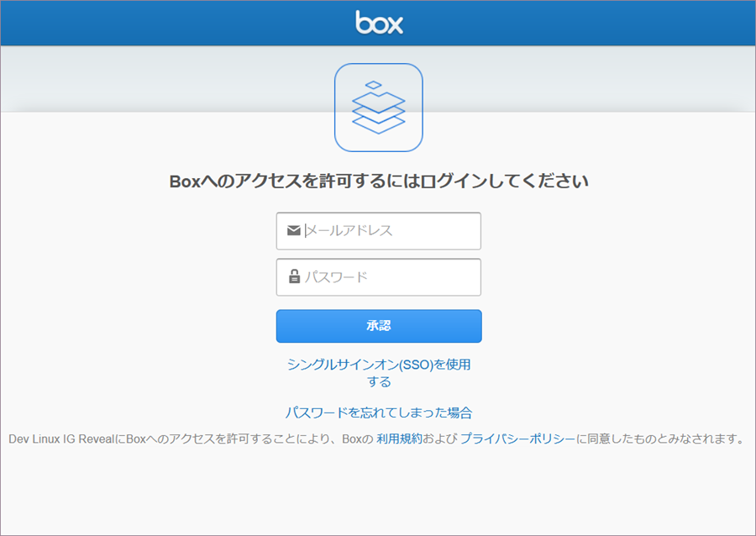Click the Dev Linux IG Reveal text
Viewport: 756px width, 536px height.
(x=61, y=439)
